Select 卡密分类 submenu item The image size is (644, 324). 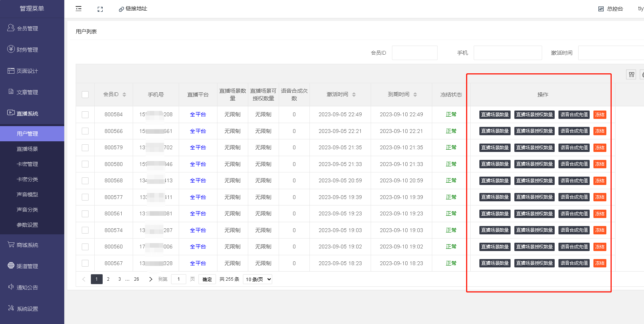click(x=32, y=179)
